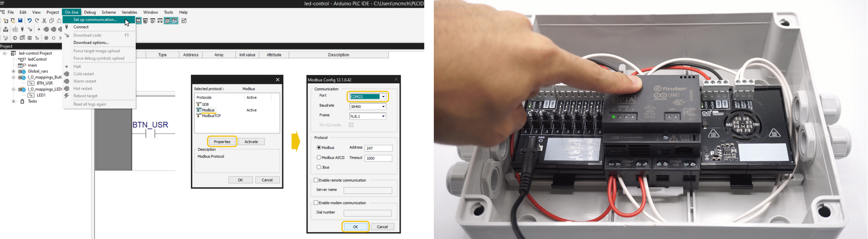
Task: Click the GDB protocol icon
Action: [199, 104]
